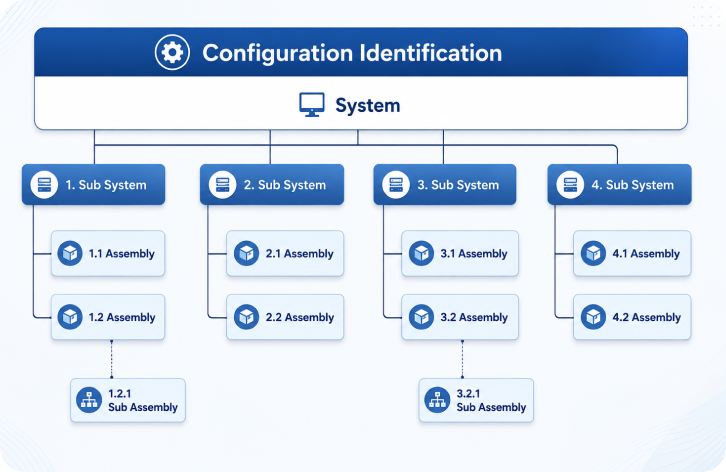This screenshot has width=726, height=472.
Task: Click the box icon in 4.1 Assembly
Action: coord(593,253)
